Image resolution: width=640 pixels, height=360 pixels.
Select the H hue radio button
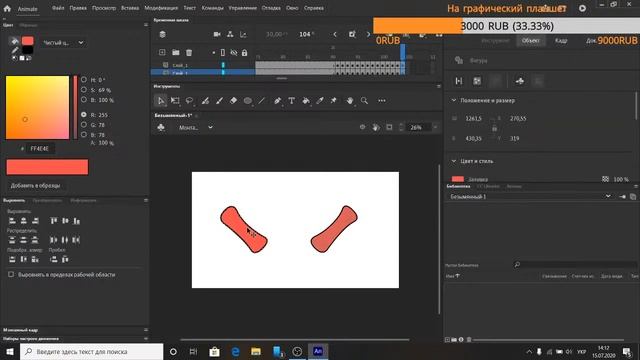[x=84, y=80]
